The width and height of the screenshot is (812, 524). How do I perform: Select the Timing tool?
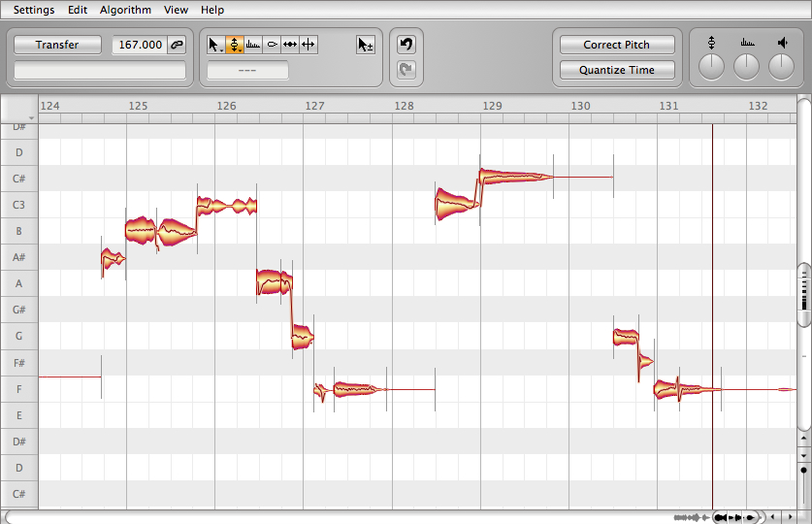point(290,45)
